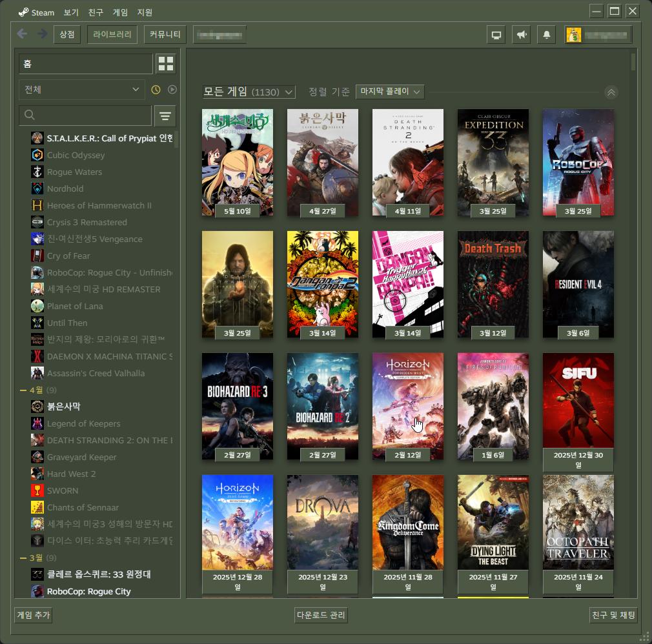Collapse the all games section chevron

pos(611,92)
